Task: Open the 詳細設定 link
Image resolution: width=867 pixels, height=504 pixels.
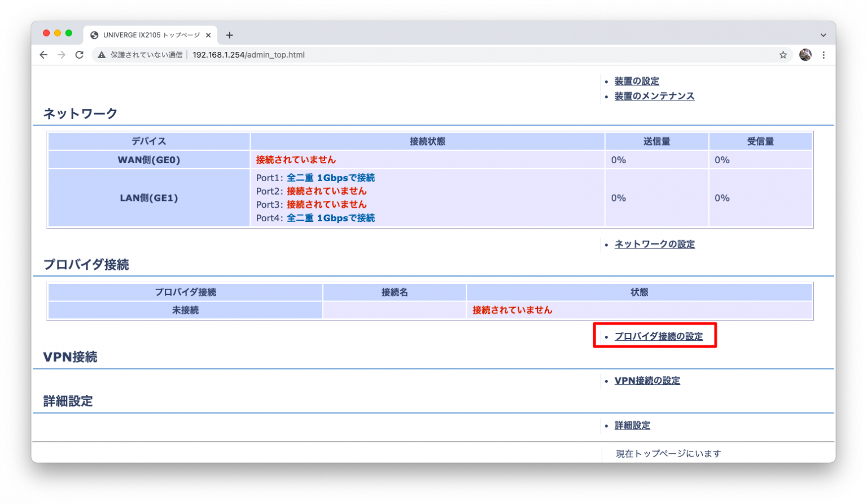Action: pos(632,425)
